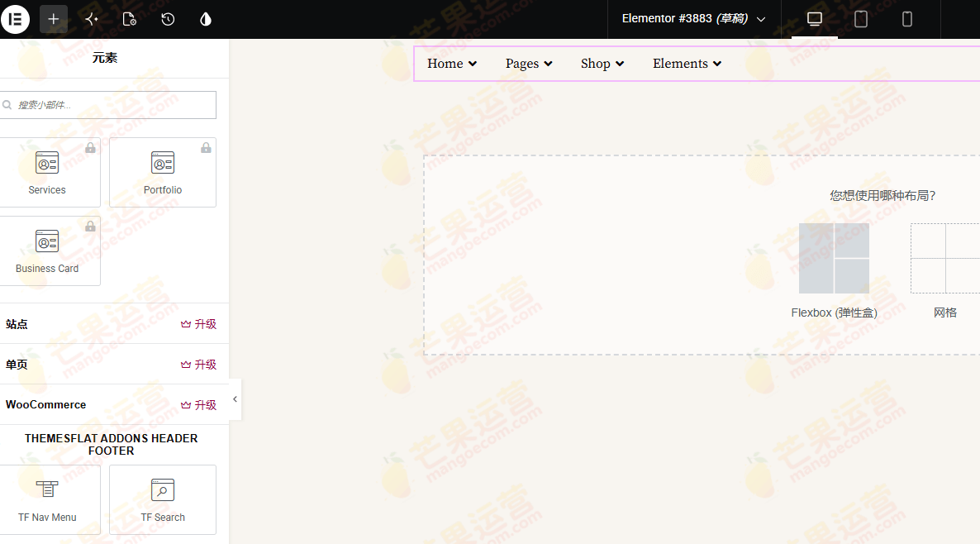
Task: Choose the Flexbox layout thumbnail
Action: coord(834,258)
